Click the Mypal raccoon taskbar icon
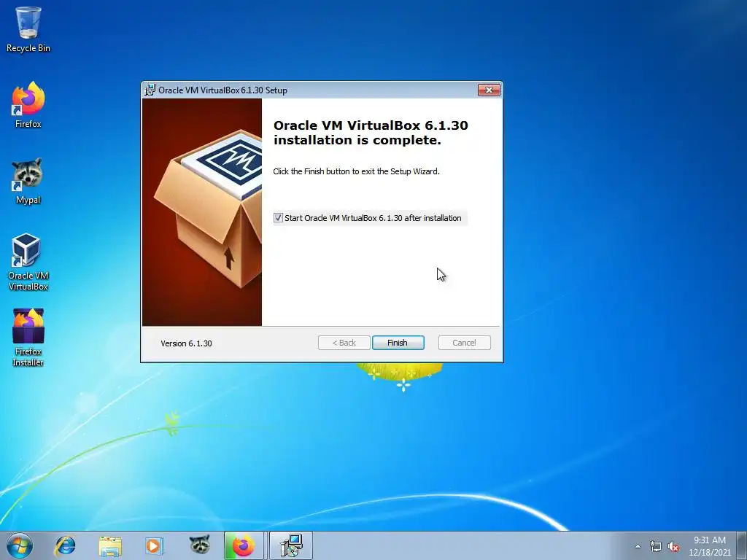This screenshot has height=560, width=747. [x=200, y=545]
